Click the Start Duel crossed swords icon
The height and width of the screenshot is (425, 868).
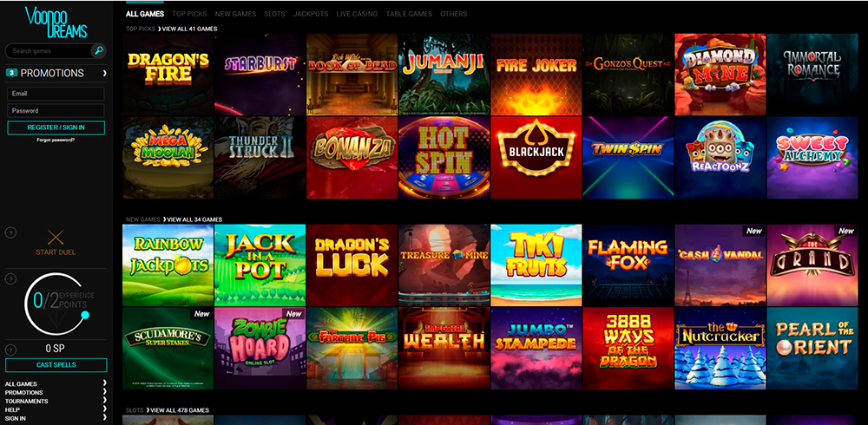(x=56, y=238)
